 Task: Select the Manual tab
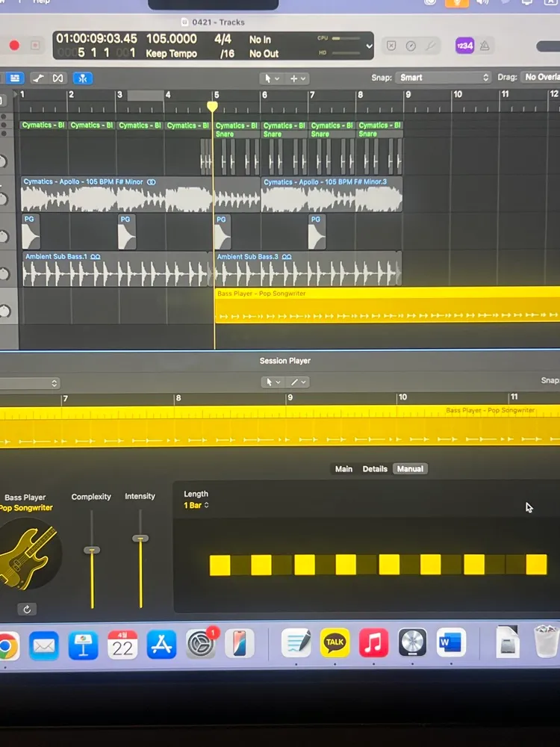tap(410, 469)
